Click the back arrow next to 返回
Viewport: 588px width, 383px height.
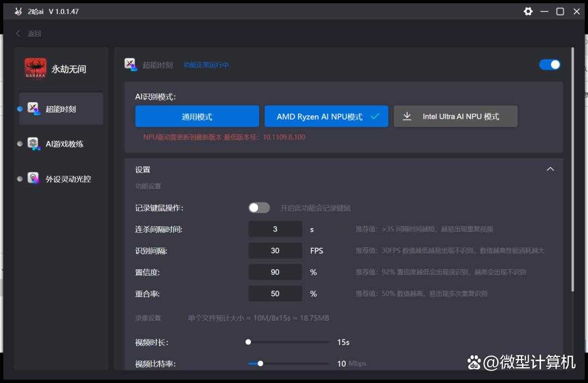(18, 34)
